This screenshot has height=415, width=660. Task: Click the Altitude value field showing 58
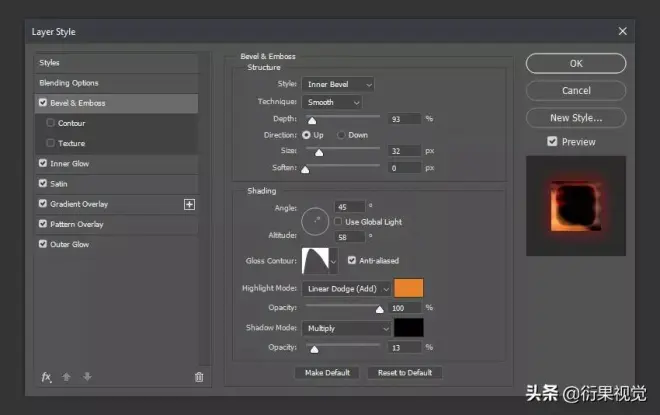pos(349,237)
